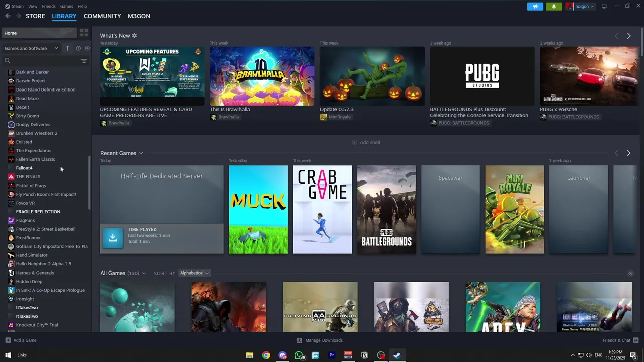Open the Friends menu
The image size is (644, 362).
(49, 6)
